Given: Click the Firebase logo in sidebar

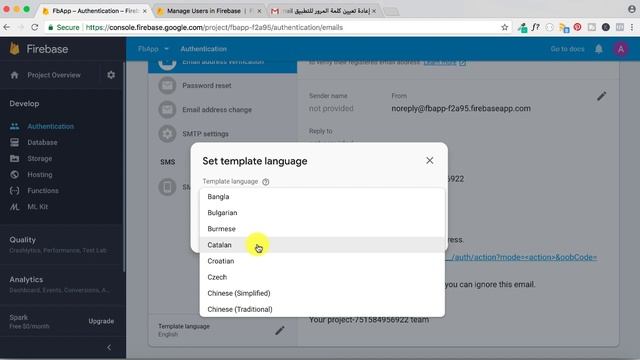Looking at the screenshot, I should 15,49.
